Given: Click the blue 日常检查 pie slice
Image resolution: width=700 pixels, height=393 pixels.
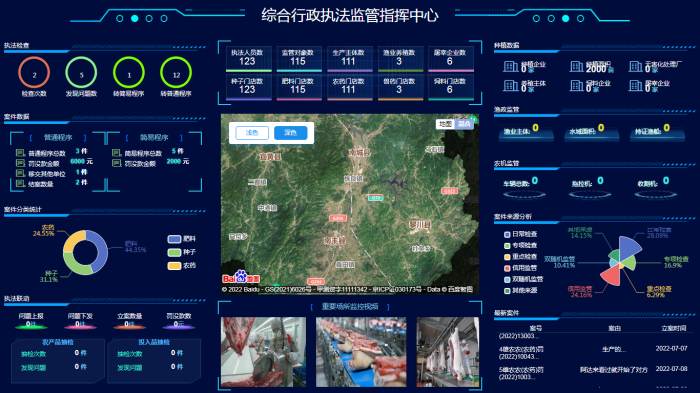Looking at the screenshot, I should click(x=629, y=247).
